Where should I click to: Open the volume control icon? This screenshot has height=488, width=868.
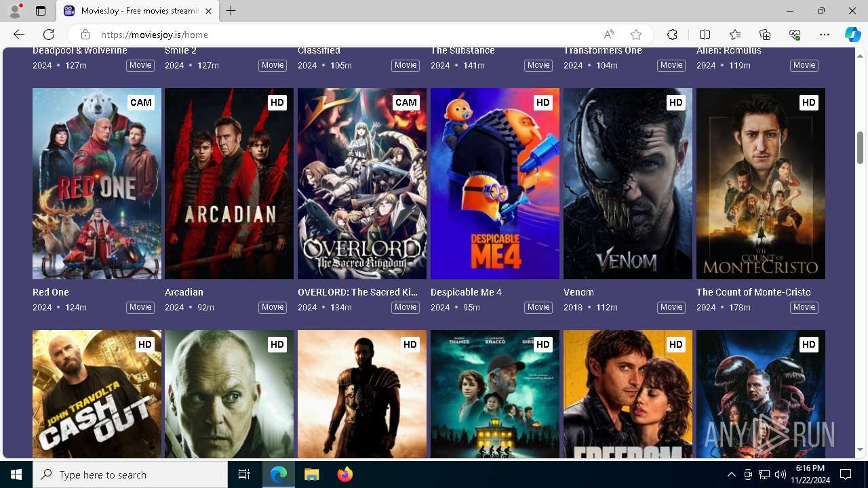pyautogui.click(x=780, y=474)
